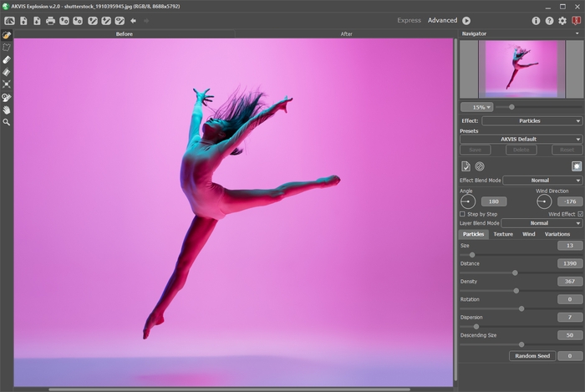Click the Angle dial control
Image resolution: width=585 pixels, height=392 pixels.
(468, 201)
